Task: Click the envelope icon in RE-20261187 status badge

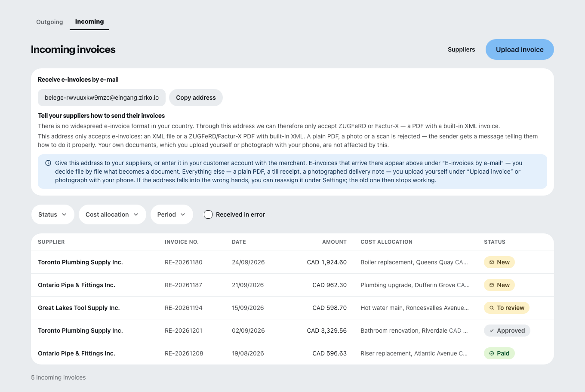Action: pos(492,285)
